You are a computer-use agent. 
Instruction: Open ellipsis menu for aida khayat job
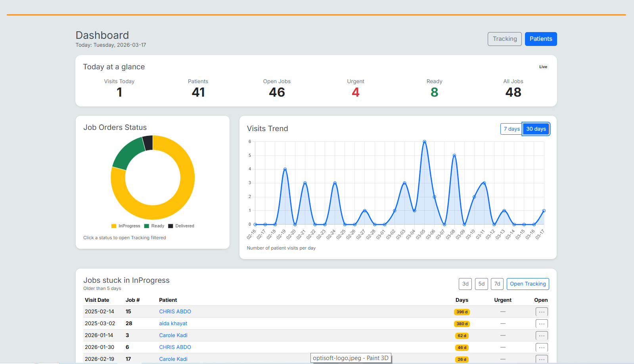542,324
